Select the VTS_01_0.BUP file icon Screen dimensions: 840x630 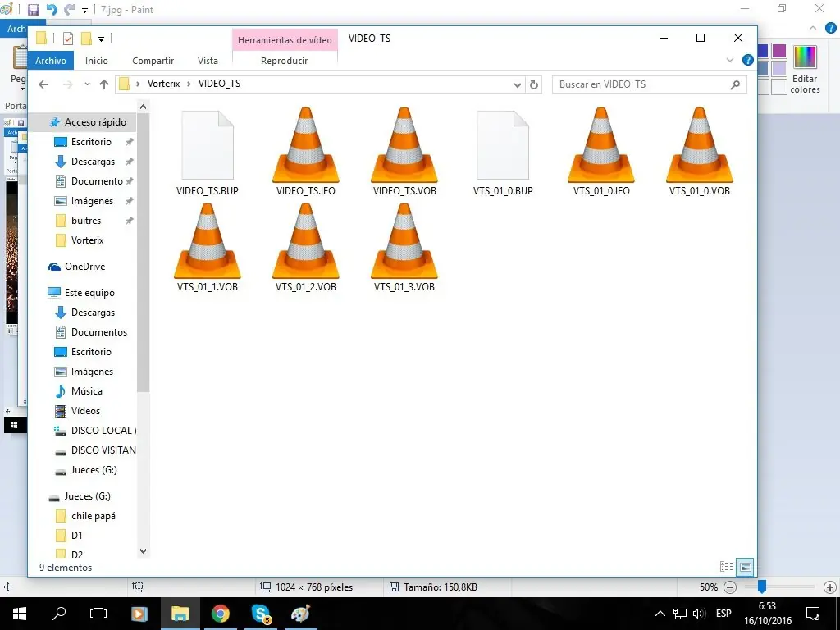[x=503, y=145]
